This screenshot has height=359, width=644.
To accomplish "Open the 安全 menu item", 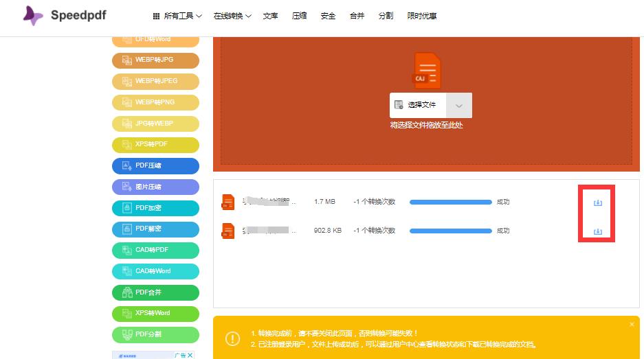I will [x=328, y=16].
